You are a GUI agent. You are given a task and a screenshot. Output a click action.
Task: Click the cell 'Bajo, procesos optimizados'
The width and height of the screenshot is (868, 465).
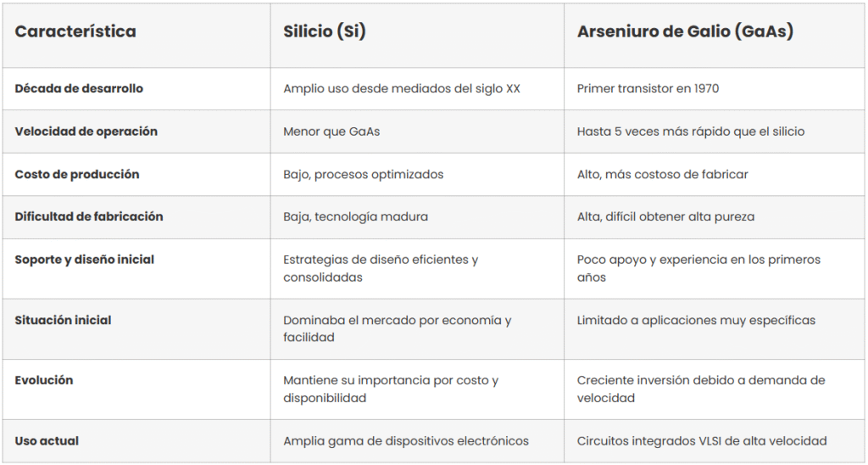coord(363,175)
